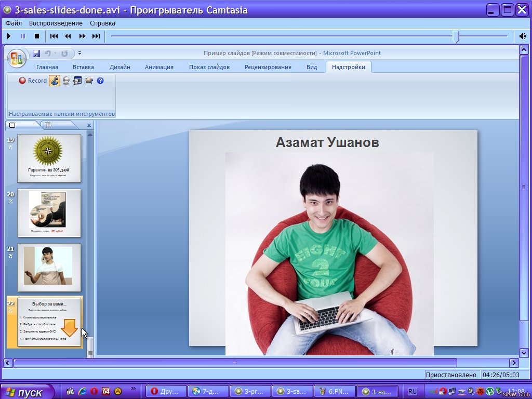Switch to the Анимация ribbon tab
The width and height of the screenshot is (532, 399).
159,67
